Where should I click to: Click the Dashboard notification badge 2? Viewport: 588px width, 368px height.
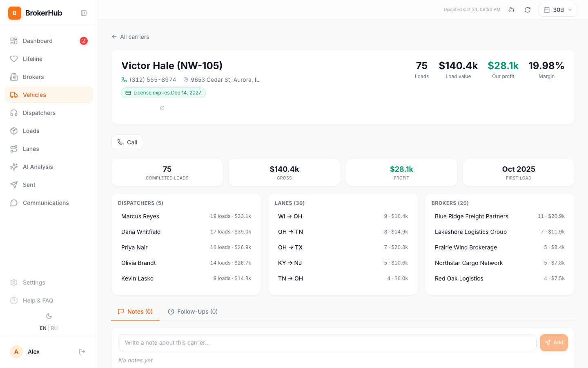83,41
